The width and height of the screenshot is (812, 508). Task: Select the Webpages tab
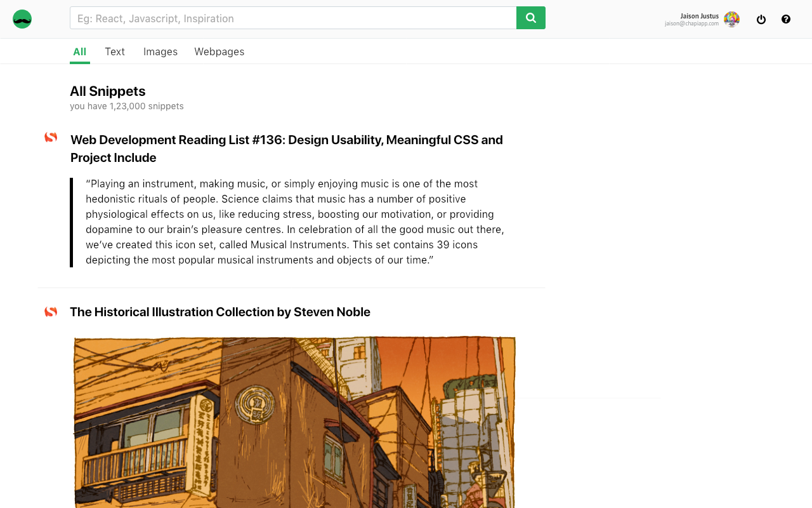(x=219, y=51)
